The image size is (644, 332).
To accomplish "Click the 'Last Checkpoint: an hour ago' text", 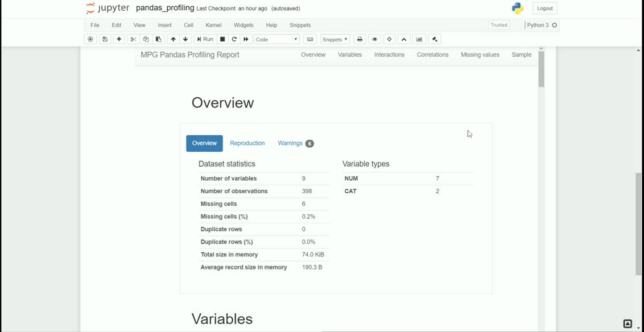I will click(232, 9).
